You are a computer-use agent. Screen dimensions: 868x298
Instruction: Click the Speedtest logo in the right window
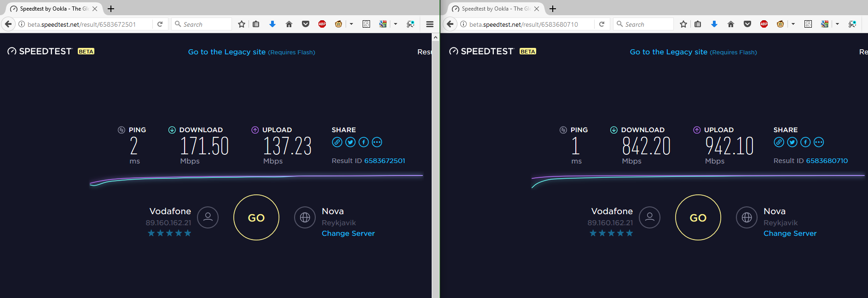click(x=481, y=51)
